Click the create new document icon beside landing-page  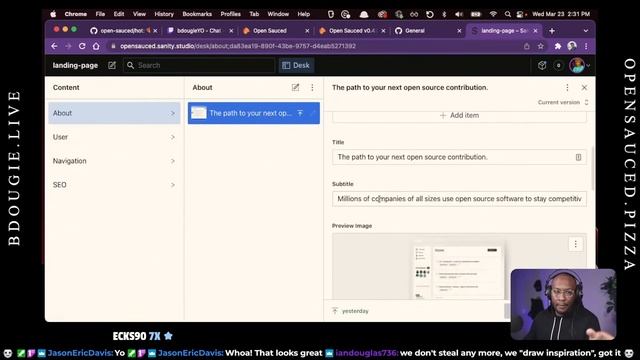[112, 65]
